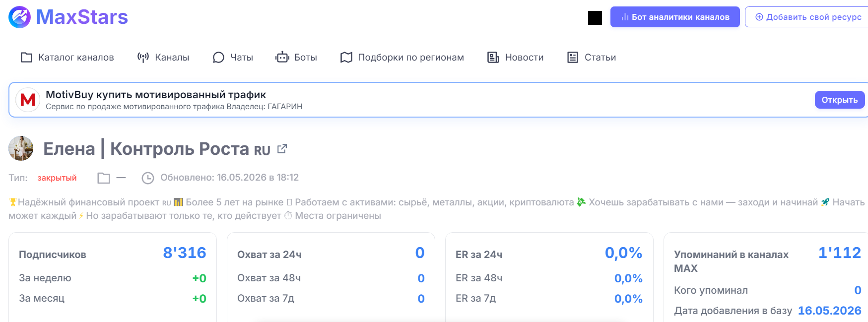Click the Подписчиков card heading
The height and width of the screenshot is (322, 868).
[53, 255]
